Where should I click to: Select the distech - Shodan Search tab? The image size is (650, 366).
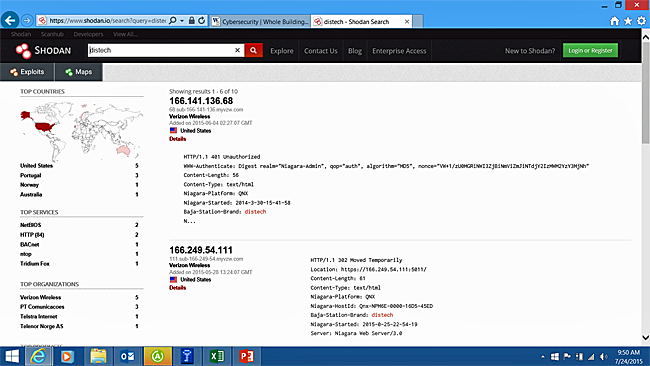tap(357, 22)
